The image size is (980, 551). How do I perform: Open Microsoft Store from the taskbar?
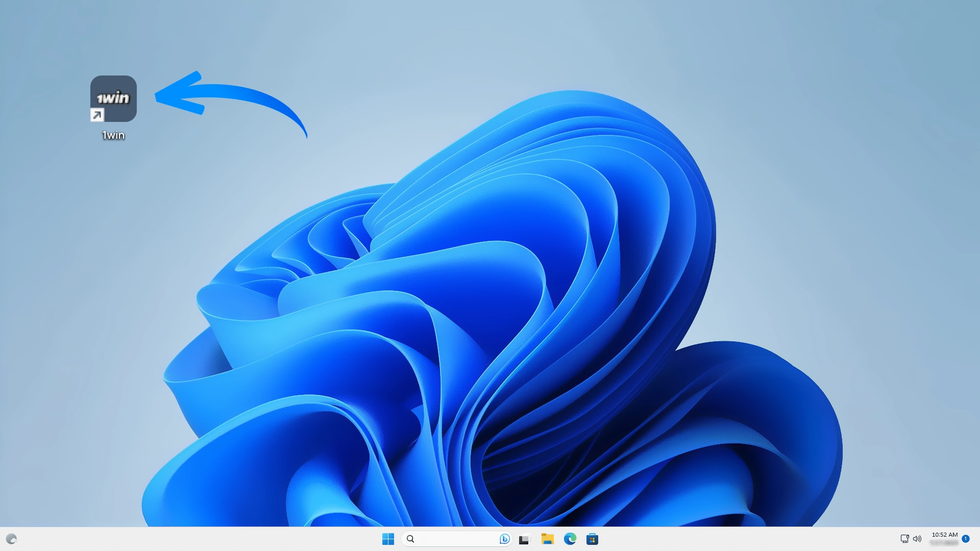click(592, 539)
